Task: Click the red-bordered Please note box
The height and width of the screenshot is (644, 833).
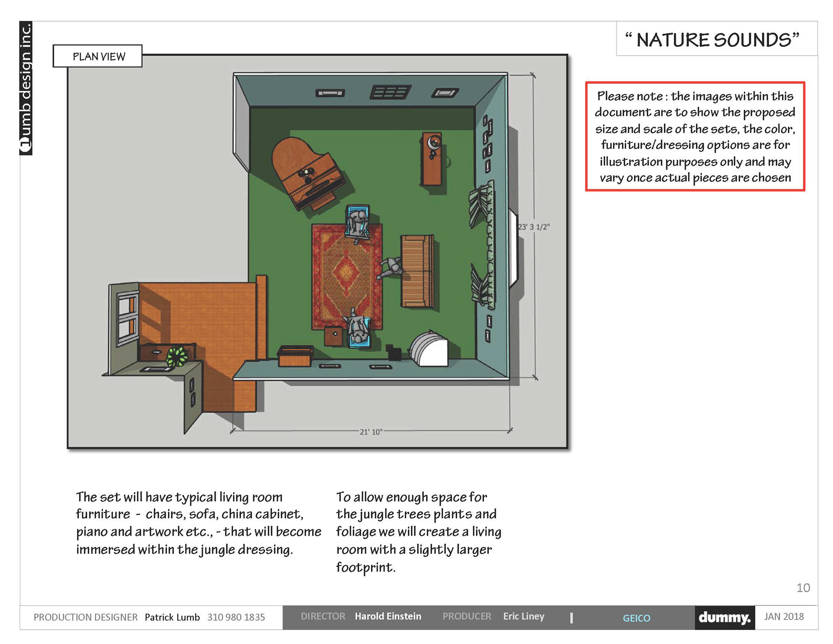Action: pos(695,136)
